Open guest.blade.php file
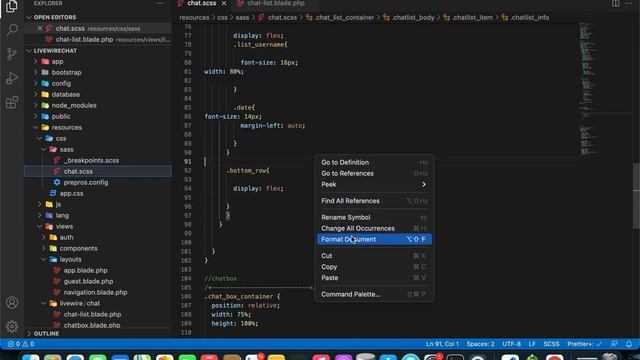The height and width of the screenshot is (360, 640). coord(88,282)
